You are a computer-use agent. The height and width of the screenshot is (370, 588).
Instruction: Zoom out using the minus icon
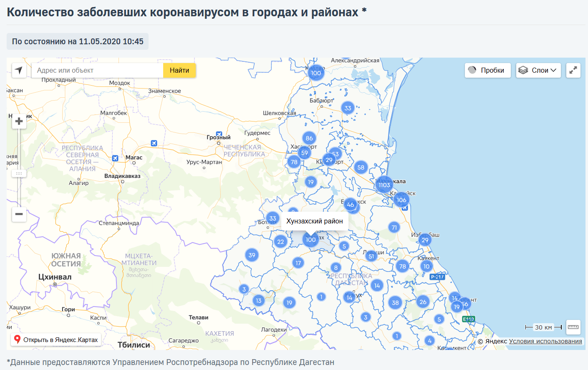click(x=19, y=214)
